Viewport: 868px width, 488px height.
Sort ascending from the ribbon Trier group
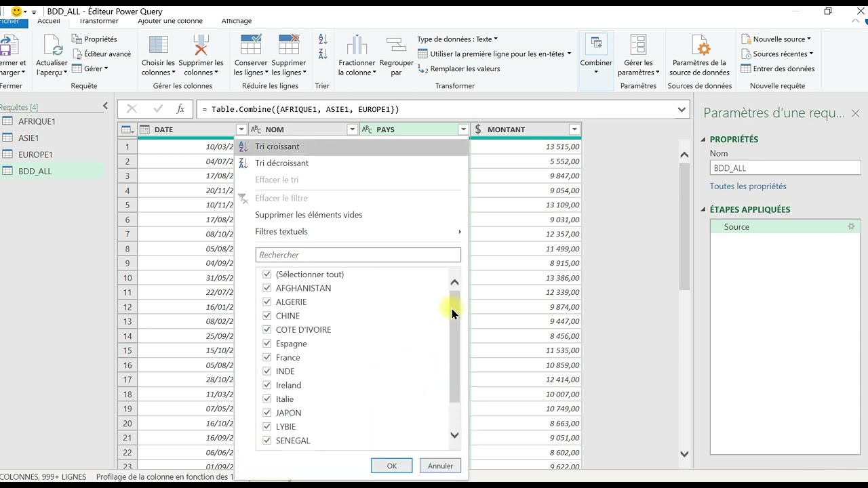[x=323, y=40]
